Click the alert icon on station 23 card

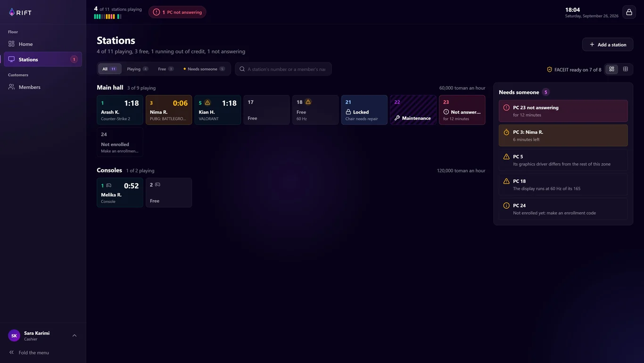pos(446,112)
